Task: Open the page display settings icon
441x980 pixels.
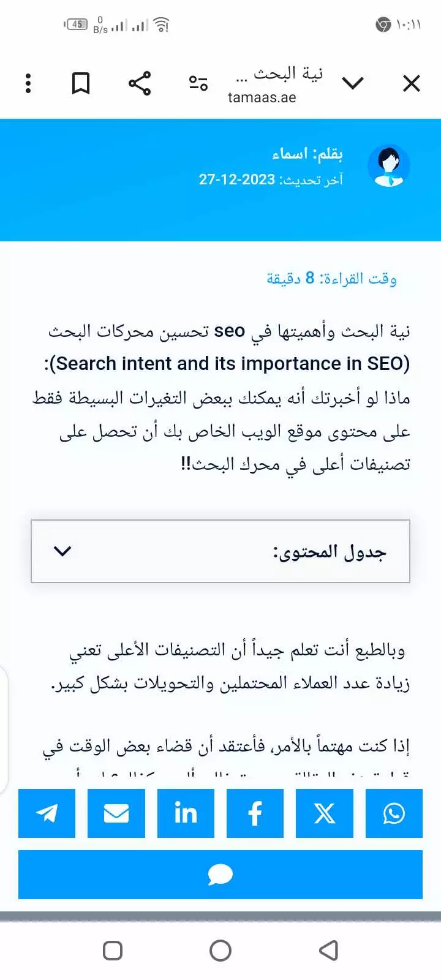Action: 198,84
